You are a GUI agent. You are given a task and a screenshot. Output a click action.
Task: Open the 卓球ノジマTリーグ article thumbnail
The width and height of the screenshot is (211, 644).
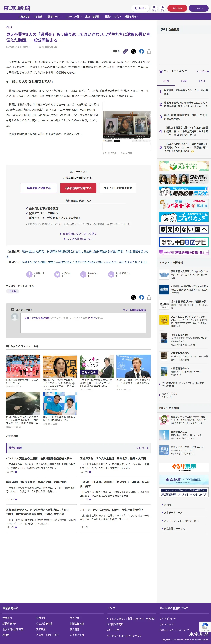(23, 366)
